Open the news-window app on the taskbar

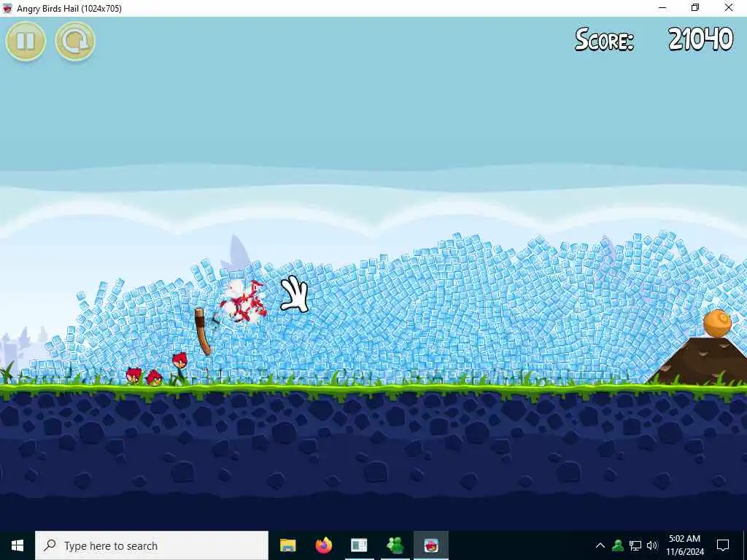point(359,545)
